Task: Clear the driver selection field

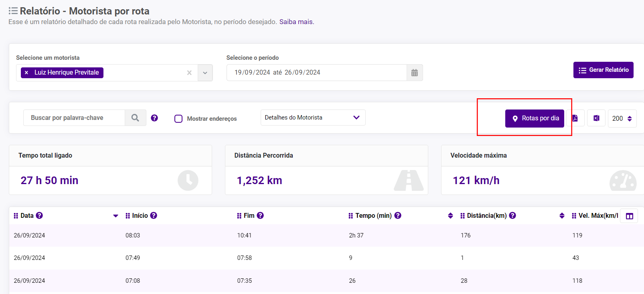Action: click(189, 73)
